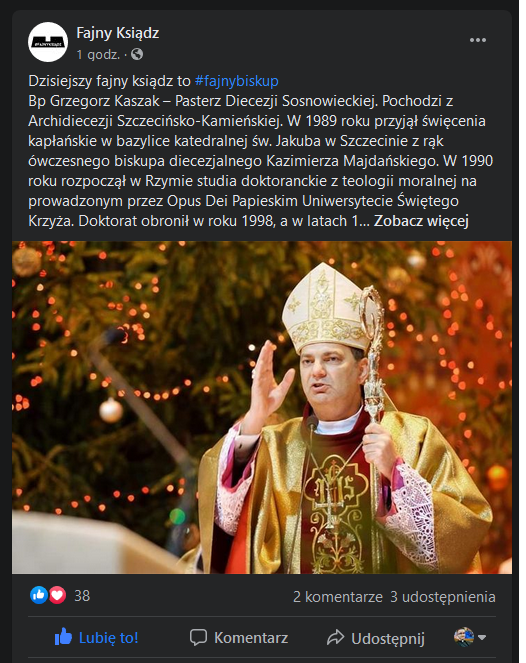Open the bishop photo in viewer

point(262,407)
